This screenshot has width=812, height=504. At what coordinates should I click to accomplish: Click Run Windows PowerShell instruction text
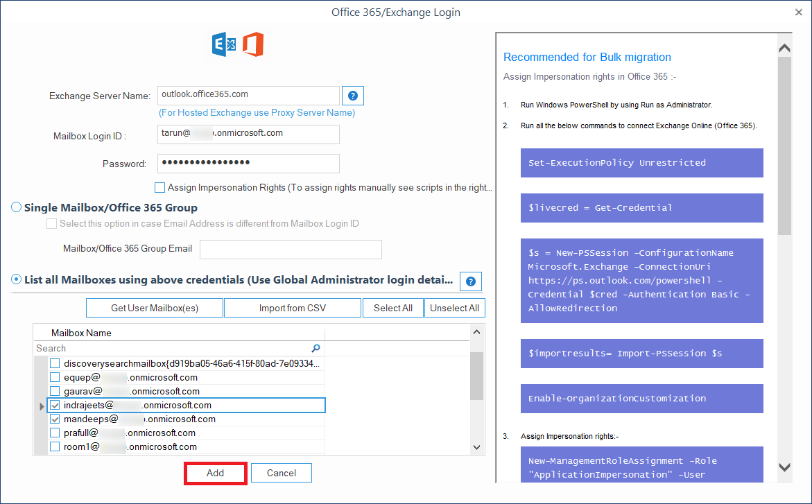(616, 105)
